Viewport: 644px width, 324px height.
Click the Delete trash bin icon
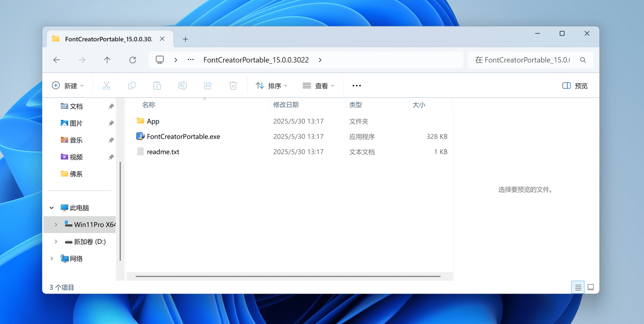pyautogui.click(x=233, y=86)
